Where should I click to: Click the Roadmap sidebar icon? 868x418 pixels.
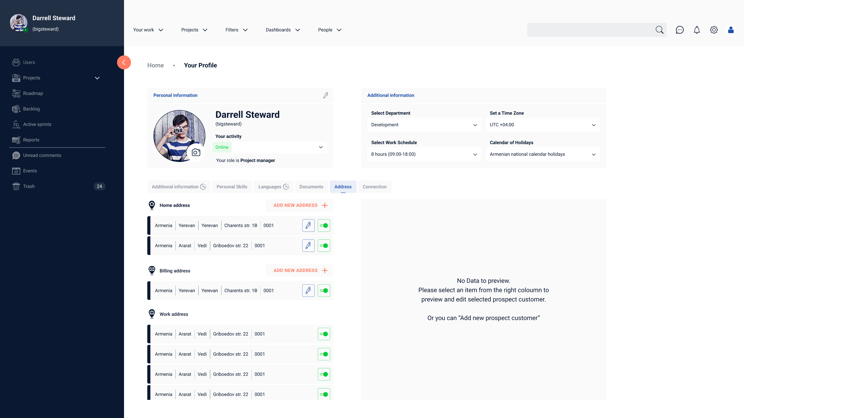tap(16, 93)
